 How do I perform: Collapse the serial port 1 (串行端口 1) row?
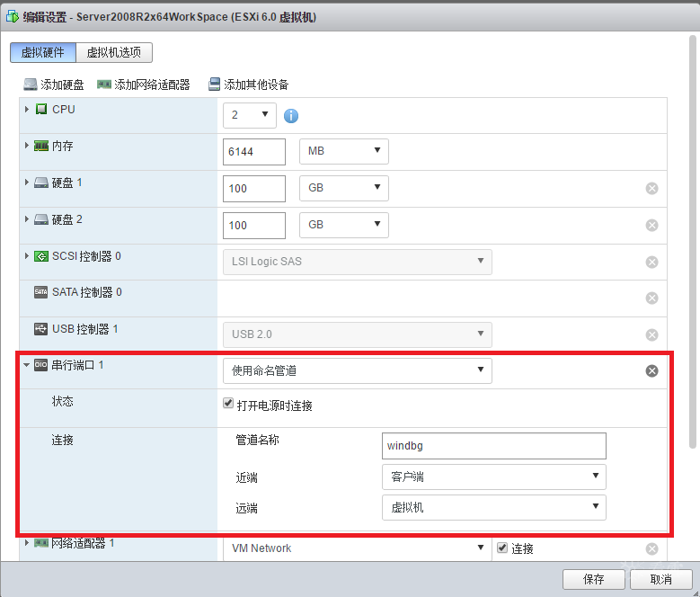click(27, 365)
